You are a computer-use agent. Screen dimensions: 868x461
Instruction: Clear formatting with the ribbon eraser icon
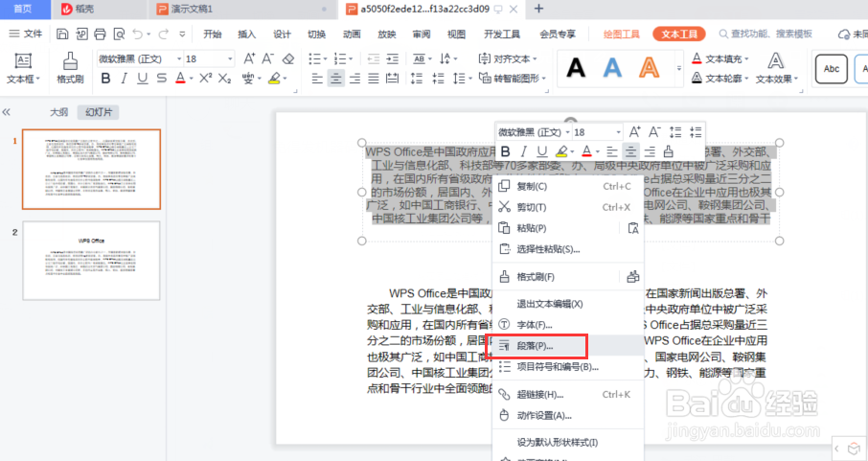click(x=287, y=58)
